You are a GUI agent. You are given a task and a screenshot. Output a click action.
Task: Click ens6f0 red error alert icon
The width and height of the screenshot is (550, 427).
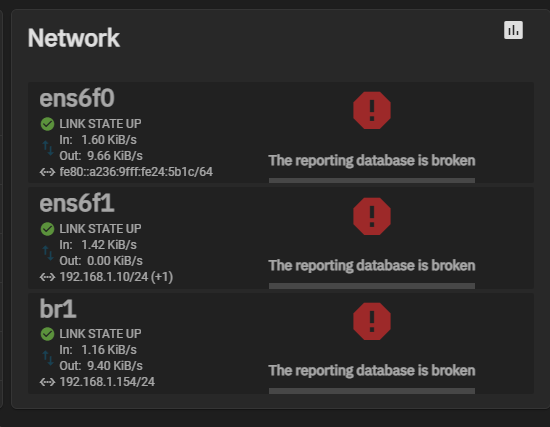[372, 111]
